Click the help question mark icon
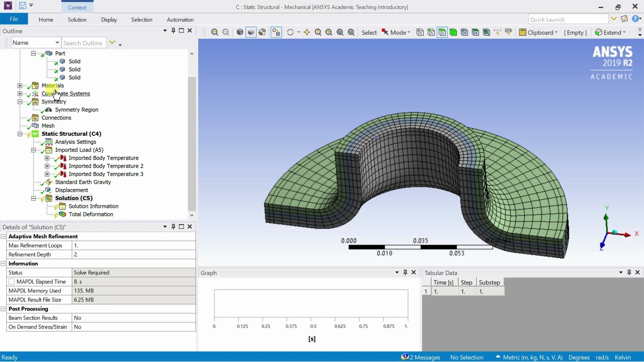This screenshot has width=644, height=362. click(635, 19)
